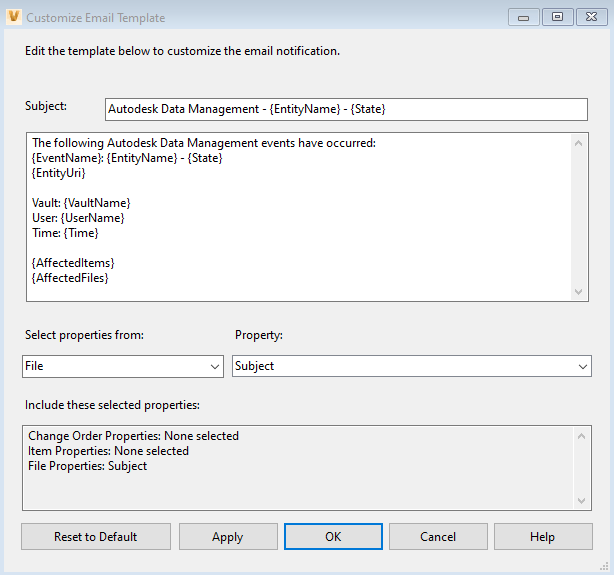Click body text area scroll down arrow
This screenshot has width=614, height=575.
coord(578,291)
